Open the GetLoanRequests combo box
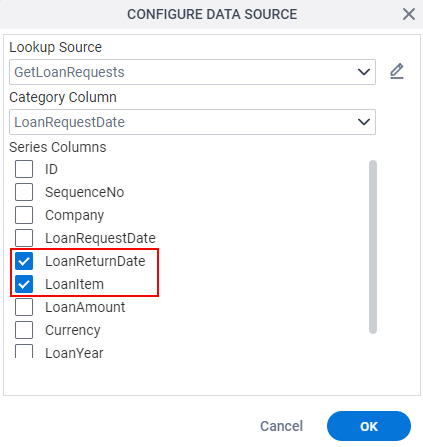Screen dimensions: 423x447 [x=192, y=72]
